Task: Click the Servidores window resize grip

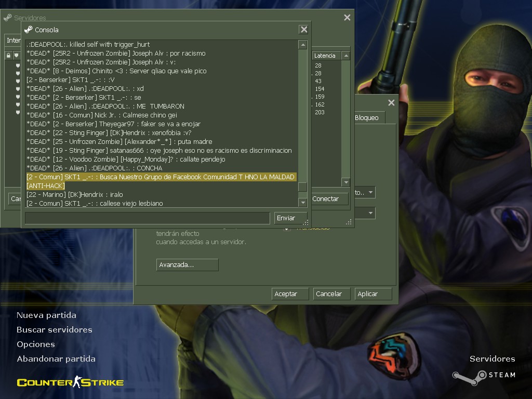Action: coord(349,222)
